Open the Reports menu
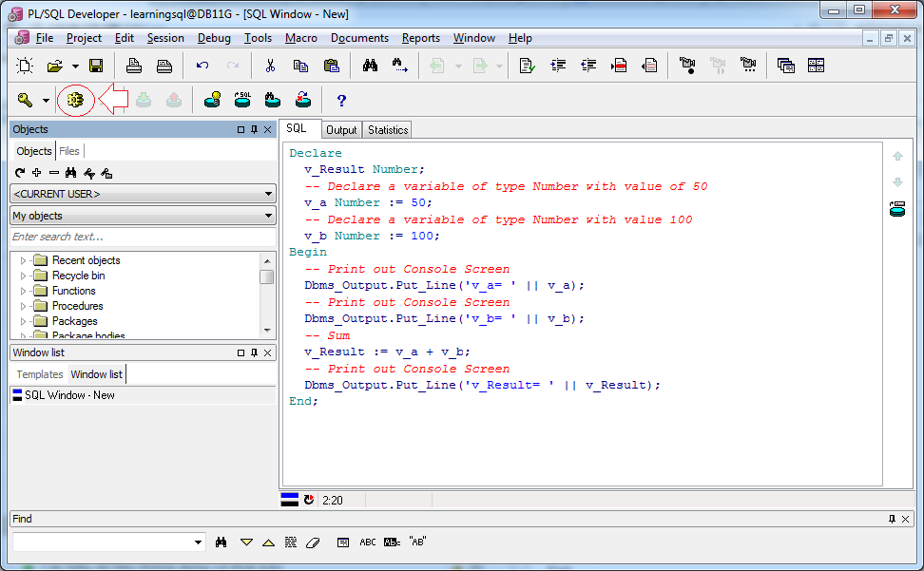Image resolution: width=924 pixels, height=571 pixels. 421,38
